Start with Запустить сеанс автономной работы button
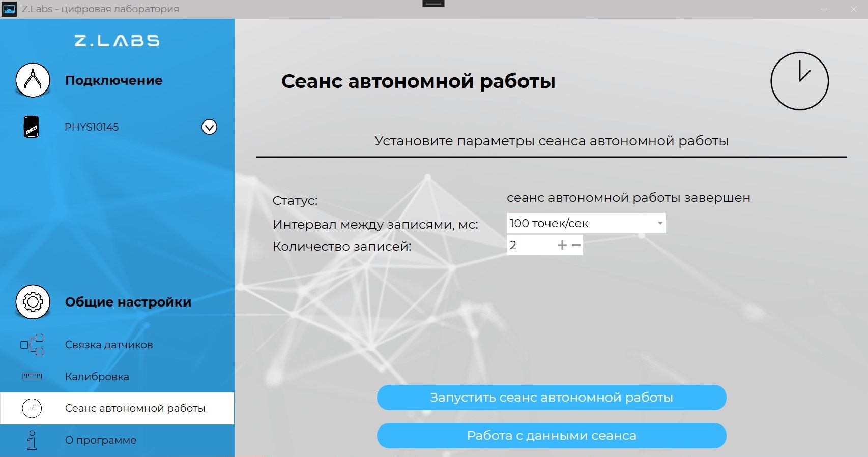This screenshot has height=457, width=868. 552,398
